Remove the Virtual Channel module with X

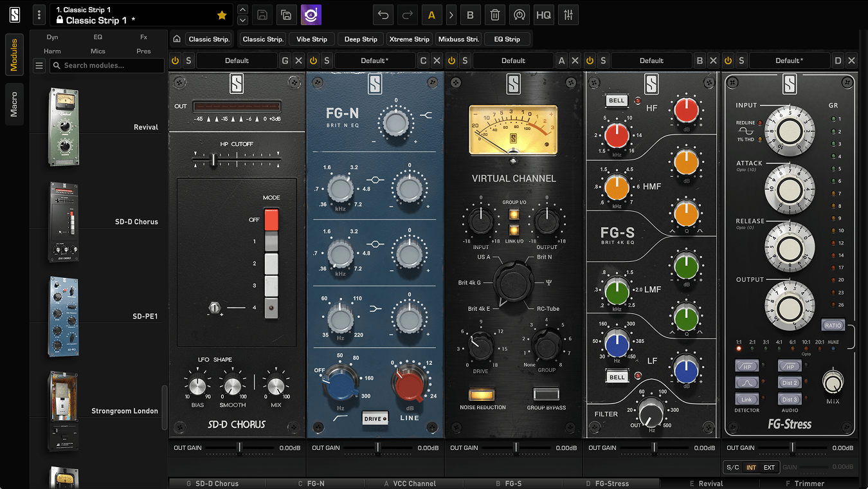pyautogui.click(x=575, y=60)
